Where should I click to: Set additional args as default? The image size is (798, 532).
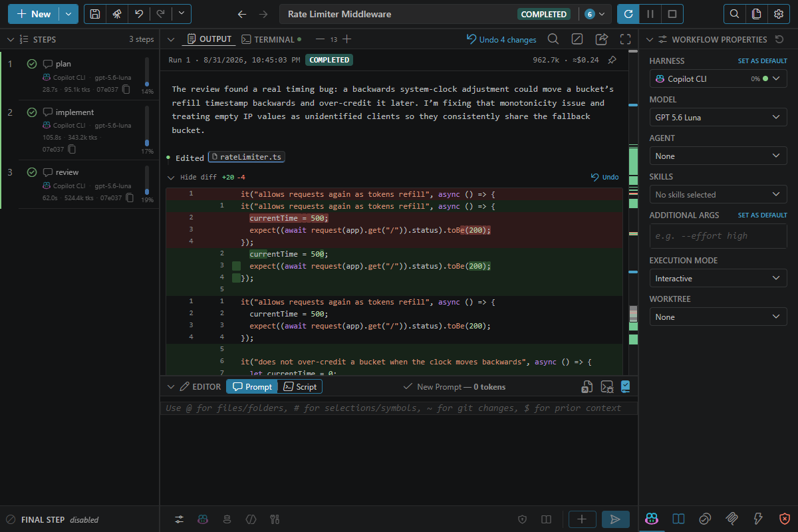762,215
